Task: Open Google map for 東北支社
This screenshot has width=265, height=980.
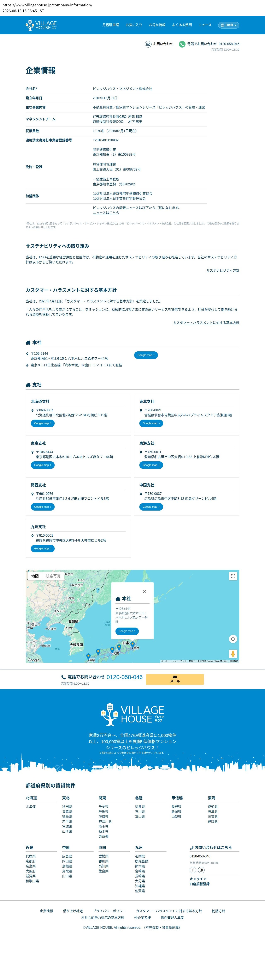Action: (x=151, y=423)
